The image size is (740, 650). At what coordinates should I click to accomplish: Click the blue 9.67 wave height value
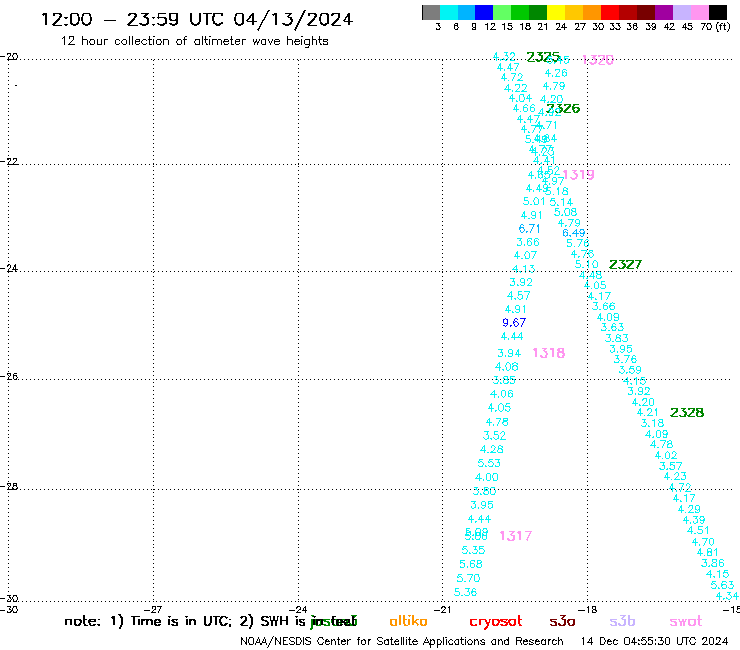(514, 322)
